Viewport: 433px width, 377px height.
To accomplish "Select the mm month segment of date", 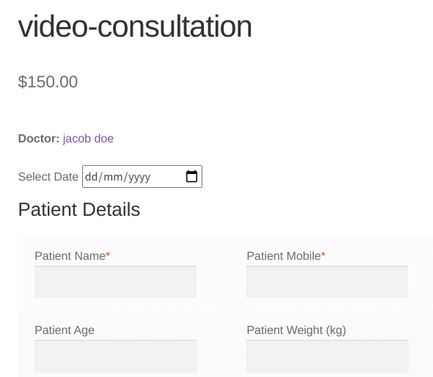I will 113,177.
